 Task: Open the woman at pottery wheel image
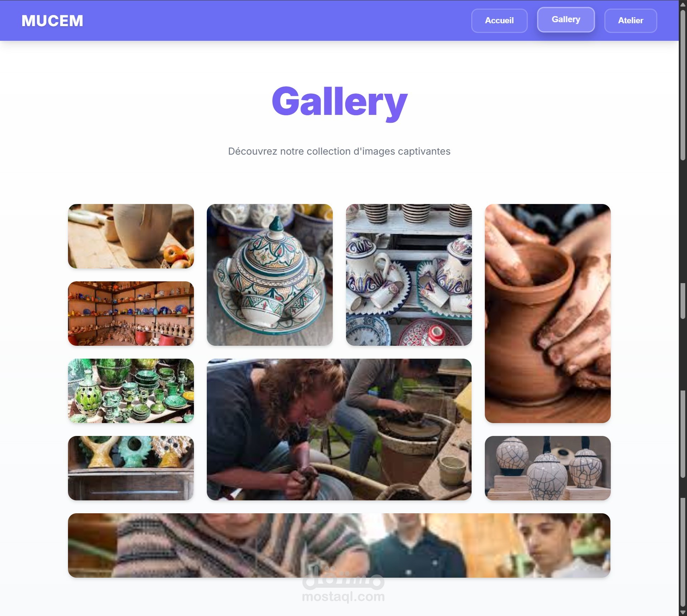[339, 430]
